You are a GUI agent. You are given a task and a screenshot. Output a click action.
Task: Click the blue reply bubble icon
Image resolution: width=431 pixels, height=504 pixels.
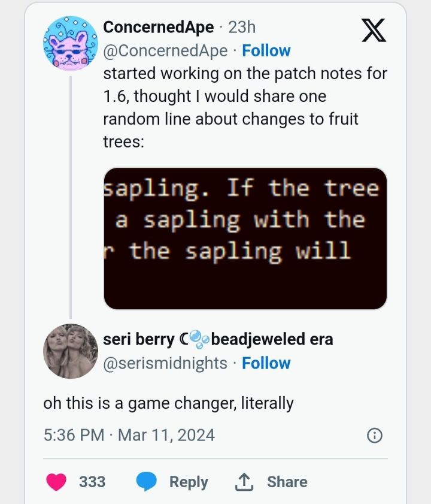point(147,482)
